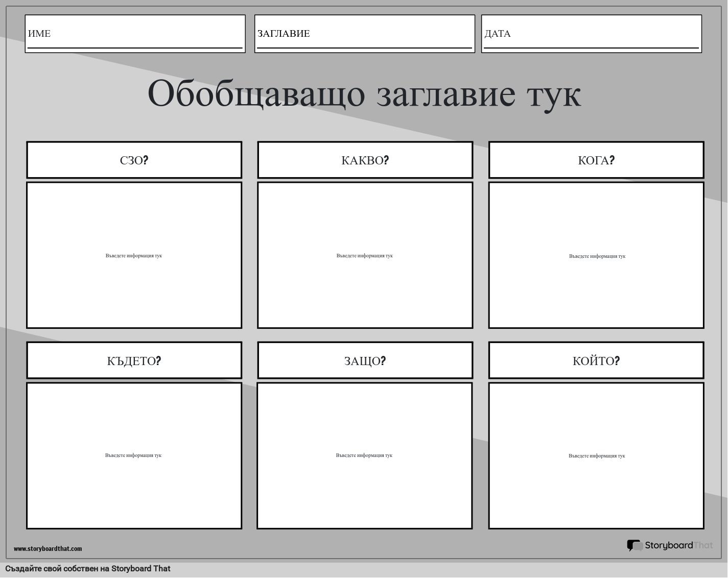Click the КЪДЕТО? header box
The image size is (728, 578).
[x=134, y=361]
